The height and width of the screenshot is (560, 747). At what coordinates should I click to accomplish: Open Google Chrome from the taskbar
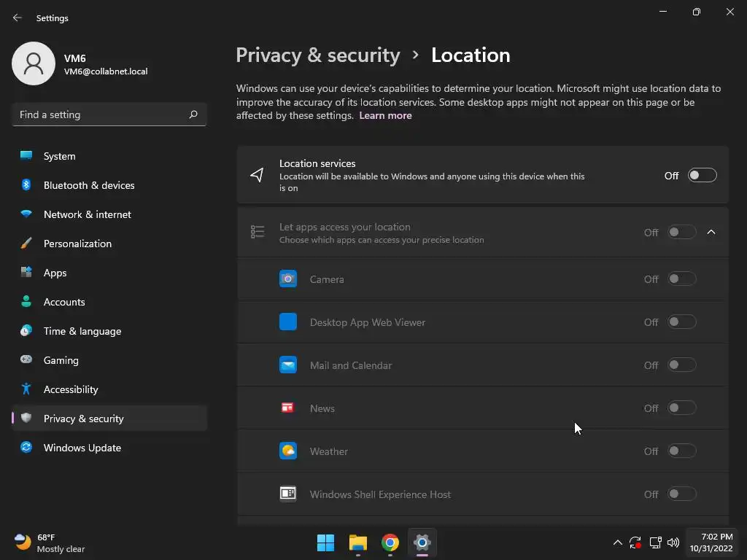[390, 542]
